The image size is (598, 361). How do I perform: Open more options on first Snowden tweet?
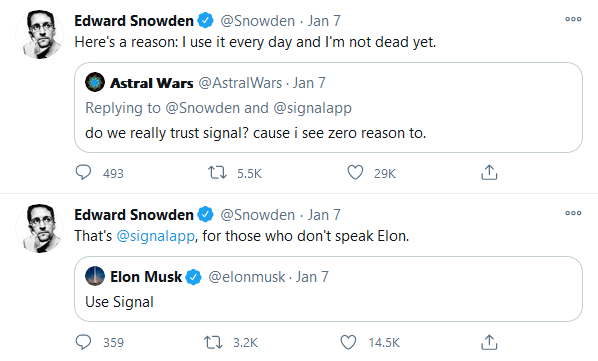[x=573, y=19]
